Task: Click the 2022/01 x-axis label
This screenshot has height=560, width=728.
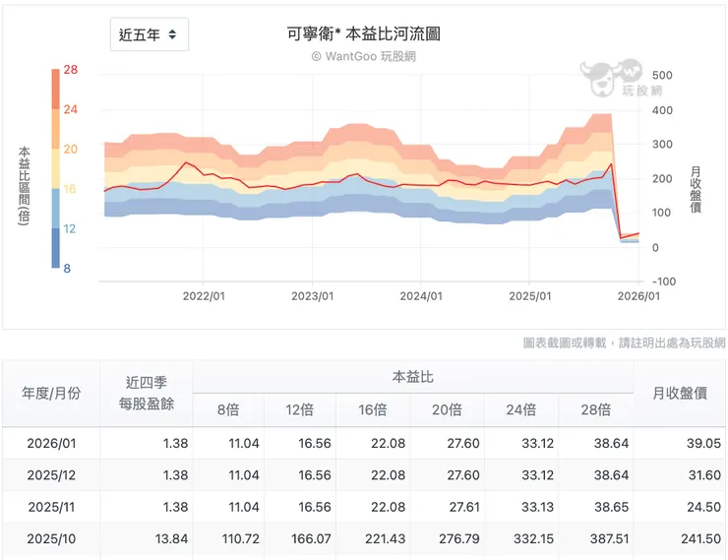Action: pyautogui.click(x=204, y=296)
